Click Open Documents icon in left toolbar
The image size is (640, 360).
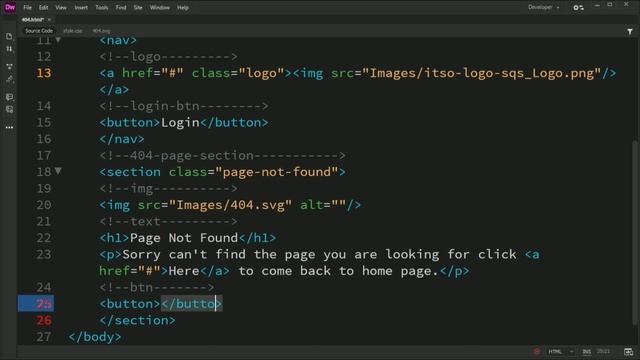coord(9,37)
